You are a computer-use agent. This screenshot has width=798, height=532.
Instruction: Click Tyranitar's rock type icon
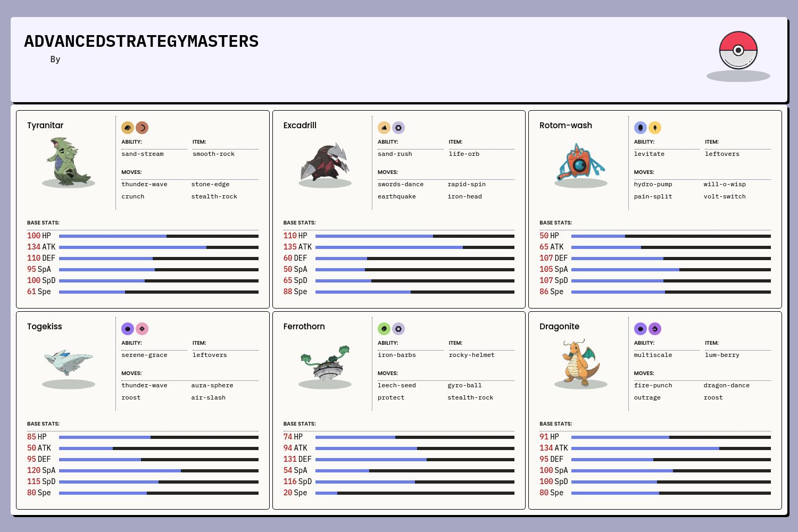pos(128,128)
